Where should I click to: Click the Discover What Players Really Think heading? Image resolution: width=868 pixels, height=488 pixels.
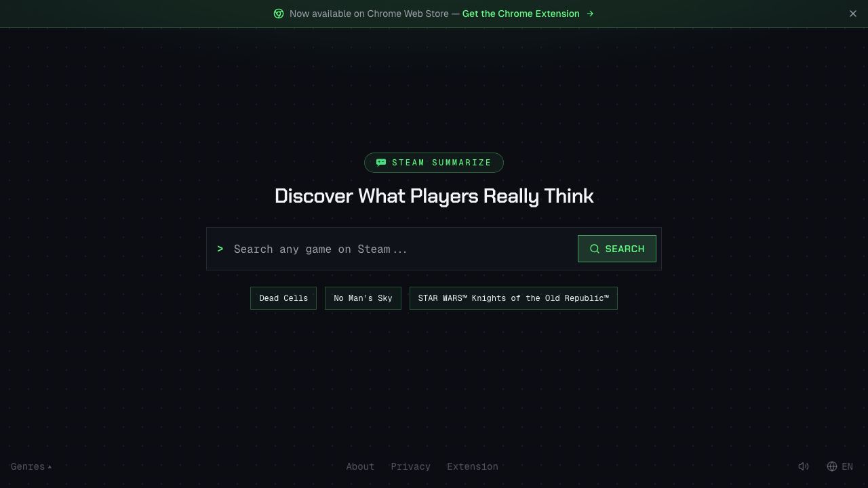click(434, 196)
